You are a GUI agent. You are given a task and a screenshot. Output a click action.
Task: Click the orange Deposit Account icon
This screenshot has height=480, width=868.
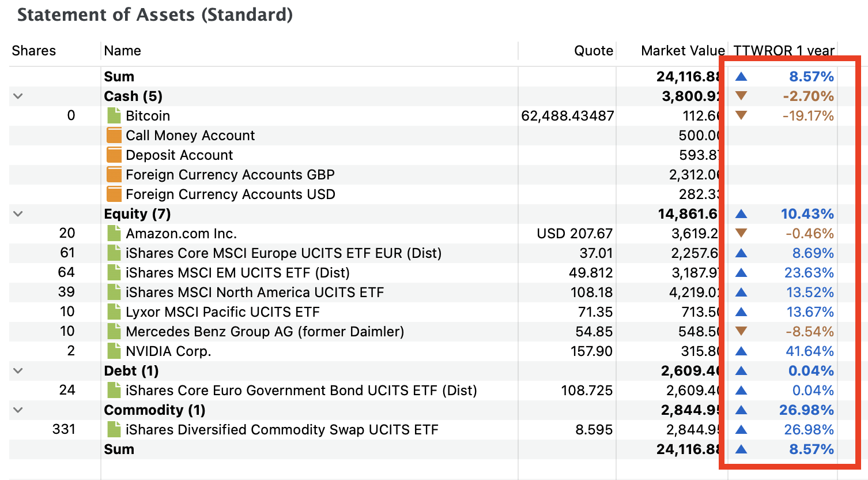pyautogui.click(x=114, y=155)
